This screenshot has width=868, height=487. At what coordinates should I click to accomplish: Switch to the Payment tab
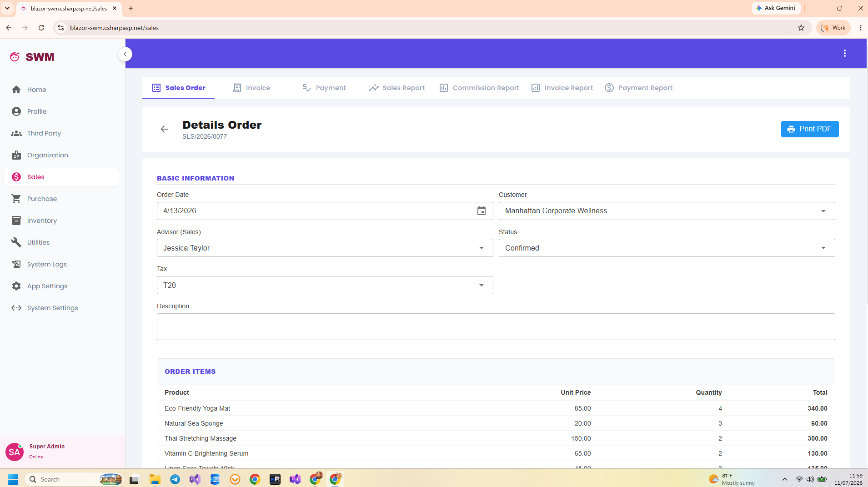pos(324,88)
